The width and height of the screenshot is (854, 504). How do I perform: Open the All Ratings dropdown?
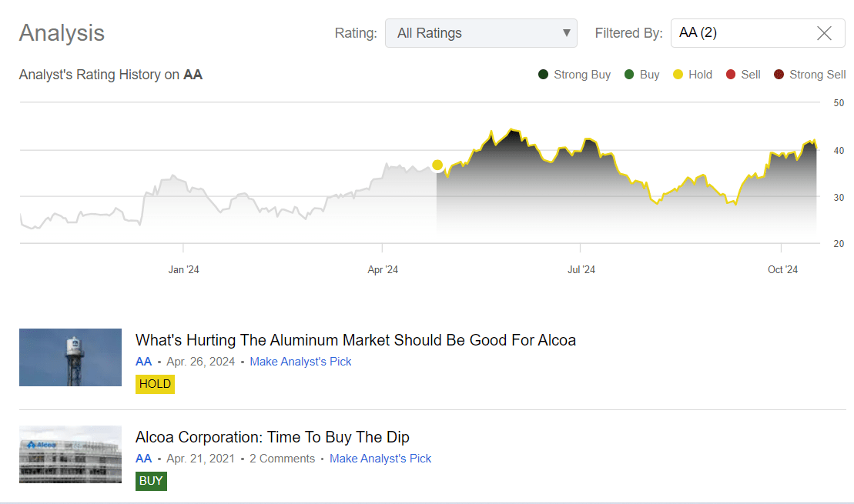coord(481,33)
